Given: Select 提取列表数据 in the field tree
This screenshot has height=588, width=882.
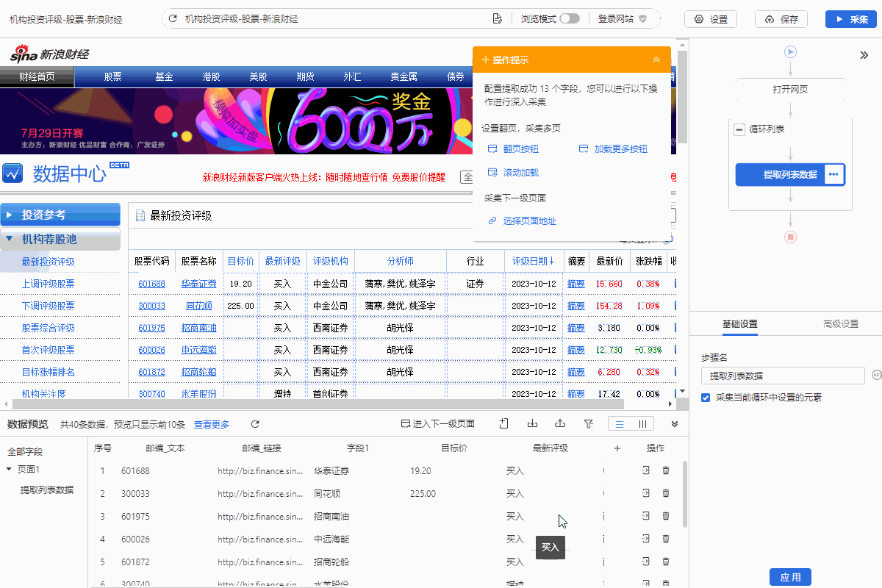Looking at the screenshot, I should (46, 490).
